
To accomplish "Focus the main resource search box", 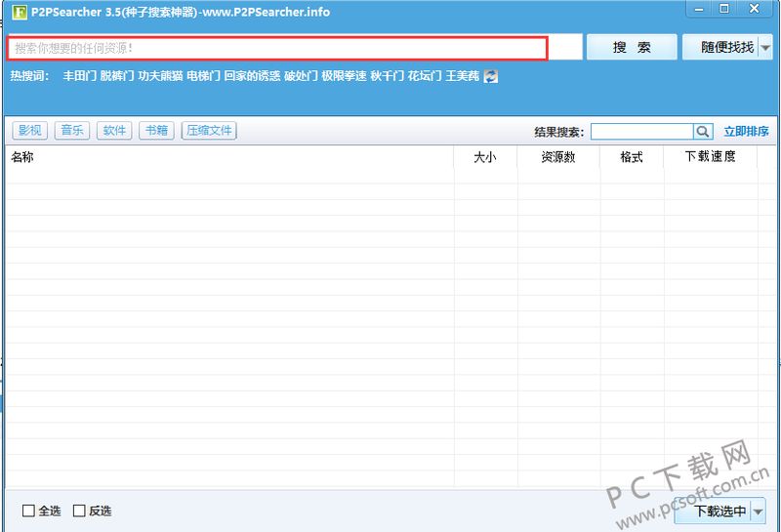I will pyautogui.click(x=277, y=48).
